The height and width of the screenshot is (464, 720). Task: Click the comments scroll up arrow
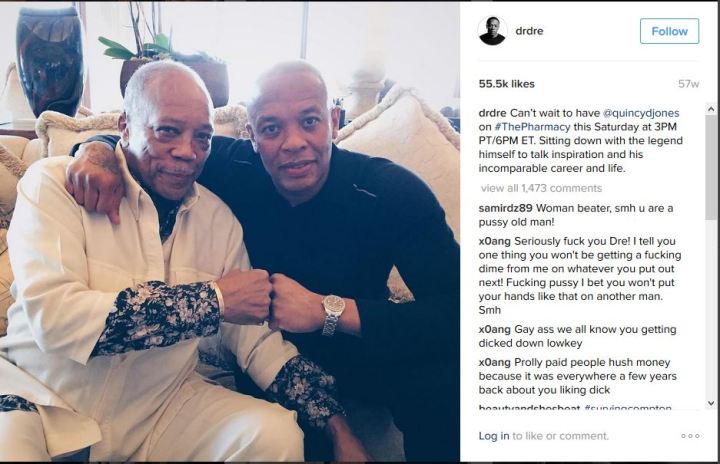coord(711,109)
